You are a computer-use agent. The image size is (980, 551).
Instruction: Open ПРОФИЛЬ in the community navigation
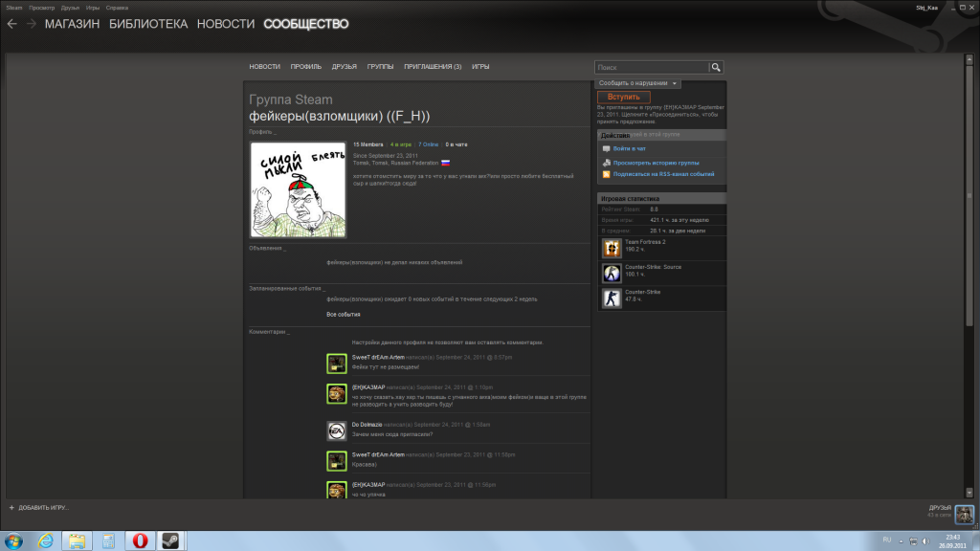pos(305,67)
